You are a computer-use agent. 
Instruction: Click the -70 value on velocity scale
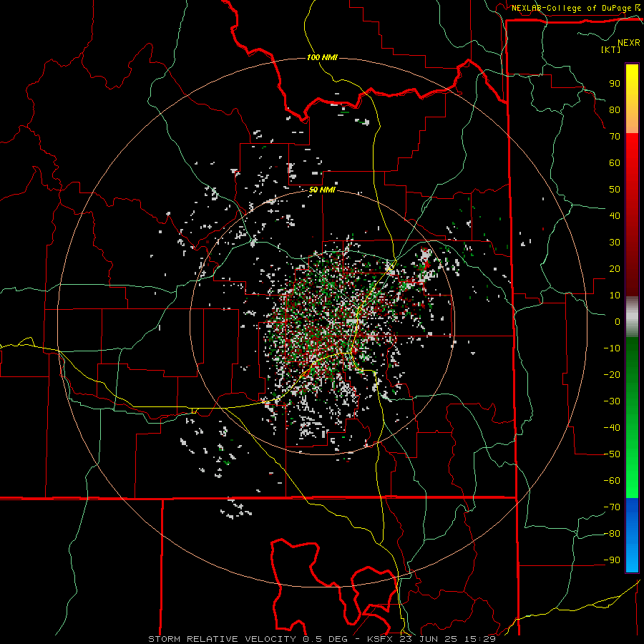[612, 507]
